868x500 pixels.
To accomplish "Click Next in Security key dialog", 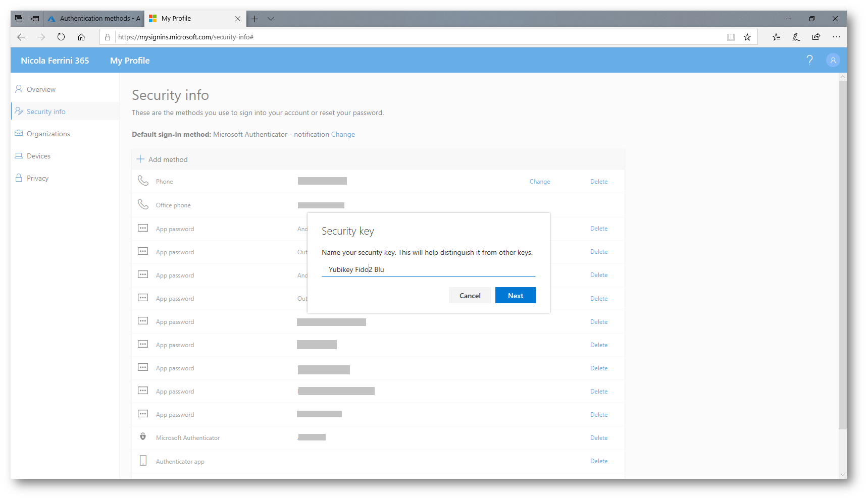I will 515,296.
